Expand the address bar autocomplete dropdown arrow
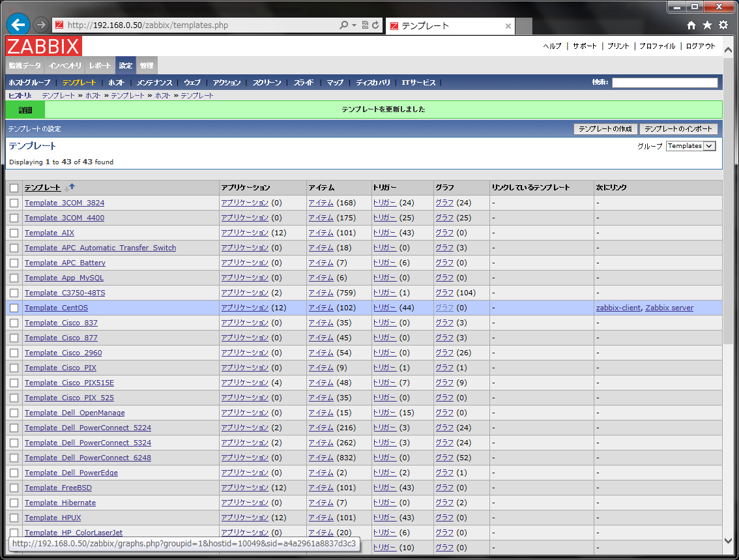739x560 pixels. pyautogui.click(x=354, y=25)
